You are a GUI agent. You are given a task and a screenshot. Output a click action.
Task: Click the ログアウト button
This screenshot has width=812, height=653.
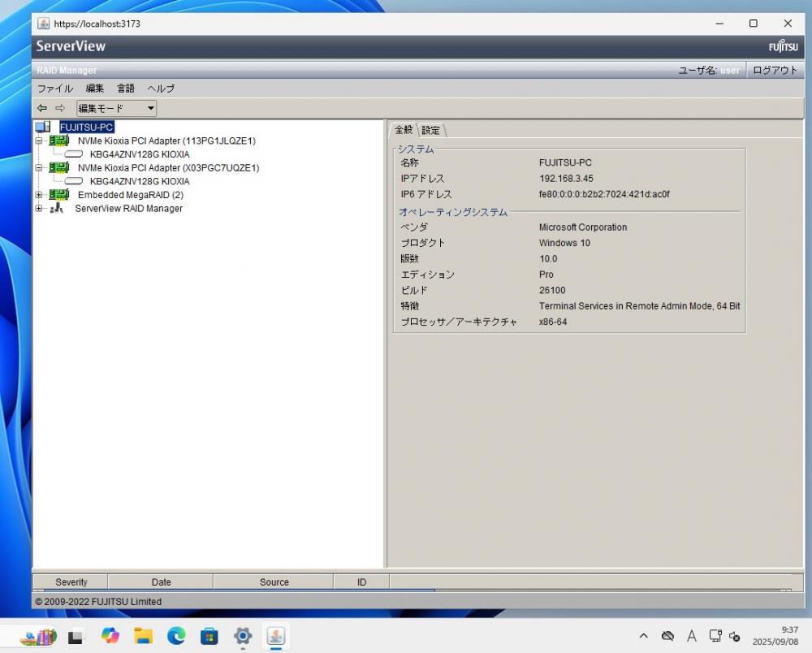(775, 70)
